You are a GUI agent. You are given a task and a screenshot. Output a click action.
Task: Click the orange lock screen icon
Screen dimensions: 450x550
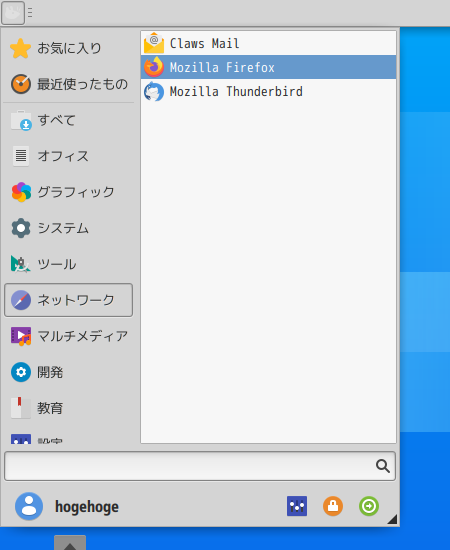coord(333,506)
